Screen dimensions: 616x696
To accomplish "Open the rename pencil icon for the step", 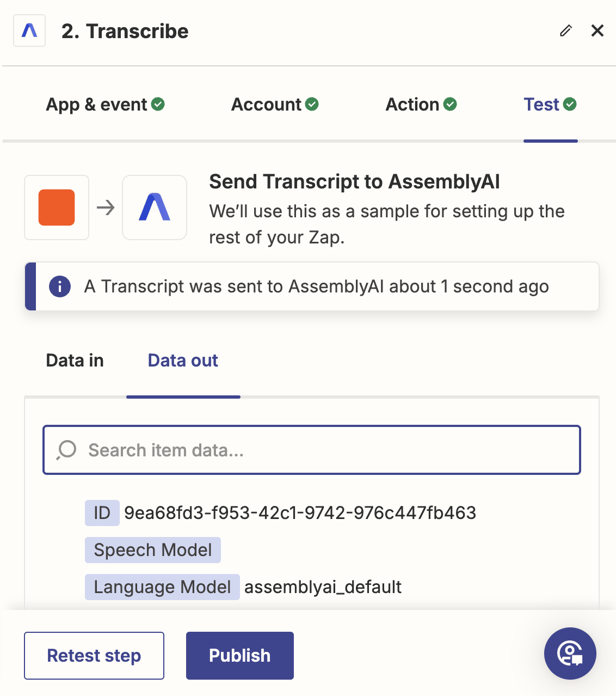I will [x=565, y=31].
